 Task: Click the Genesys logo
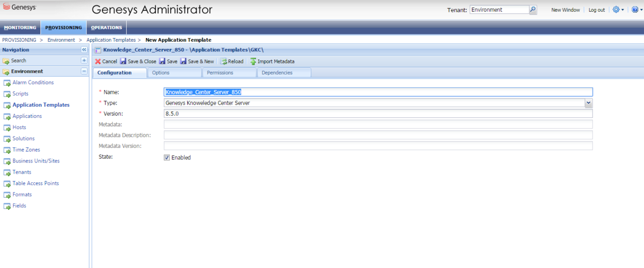[21, 7]
